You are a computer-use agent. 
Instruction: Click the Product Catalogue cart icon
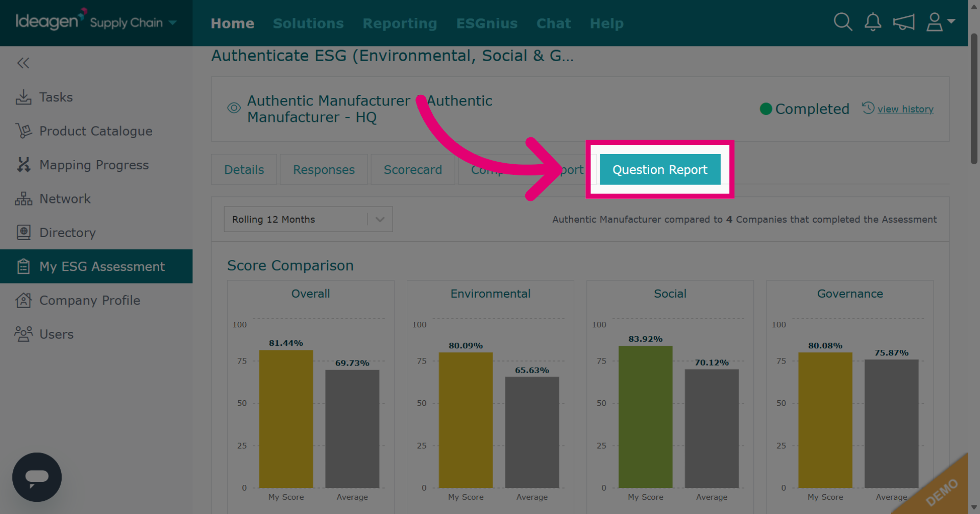click(x=23, y=131)
